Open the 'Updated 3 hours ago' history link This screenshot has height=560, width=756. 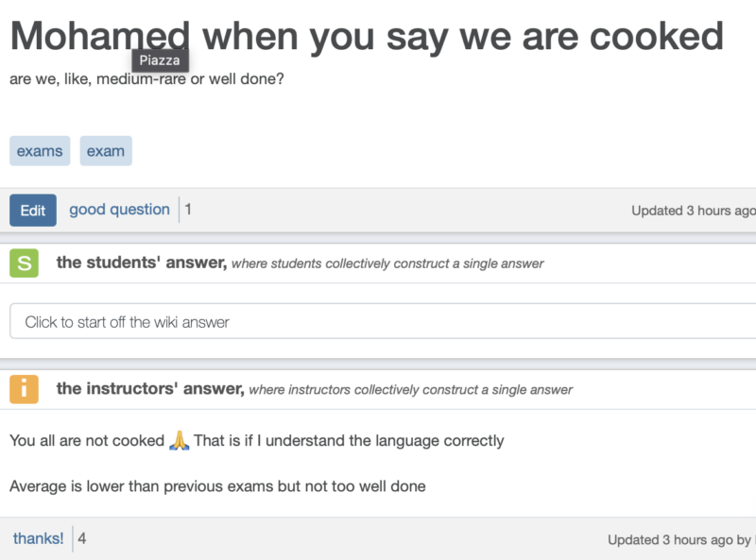pos(692,210)
